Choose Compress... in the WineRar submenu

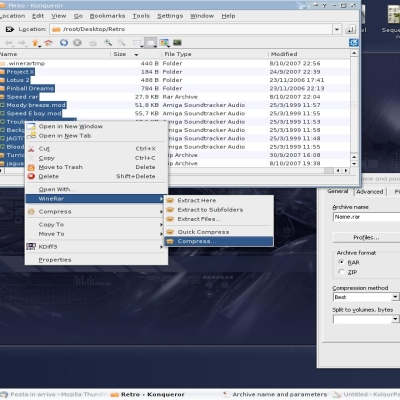click(x=219, y=241)
